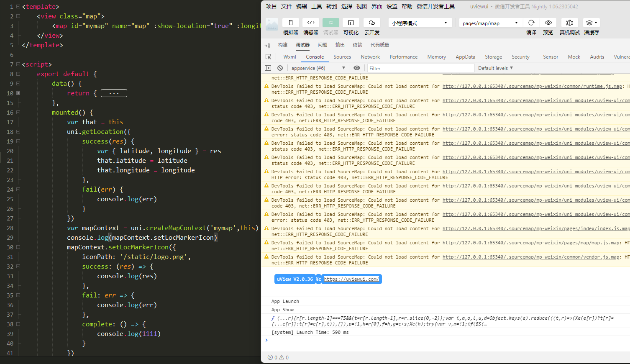The image size is (630, 364).
Task: Open the cloud development (云开发) icon
Action: click(x=372, y=23)
